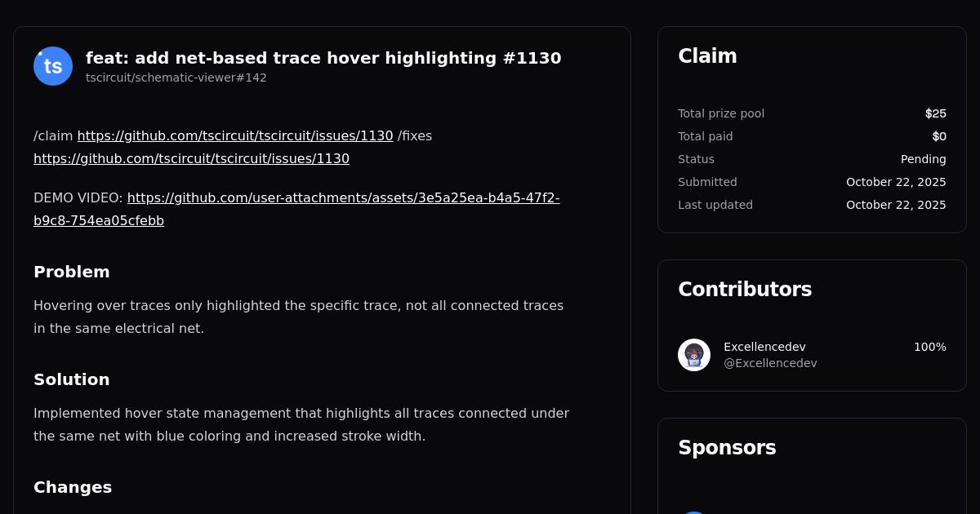Open the /fixes issue 1130 link
Image resolution: width=980 pixels, height=514 pixels.
191,158
